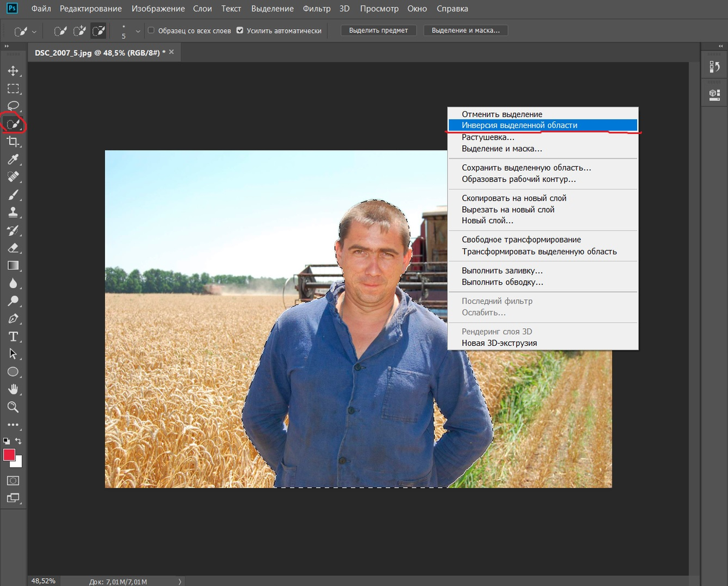The image size is (728, 586).
Task: Click the white background color swatch
Action: (x=18, y=463)
